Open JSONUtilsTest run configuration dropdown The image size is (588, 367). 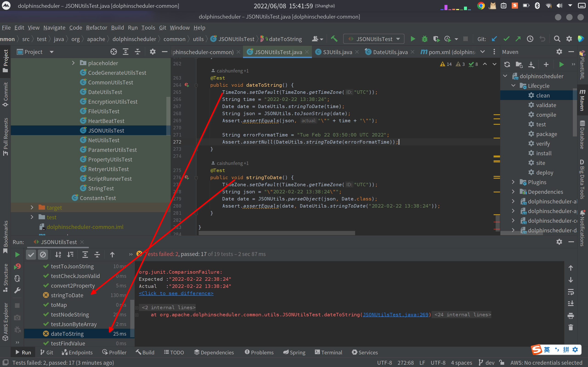pyautogui.click(x=374, y=39)
